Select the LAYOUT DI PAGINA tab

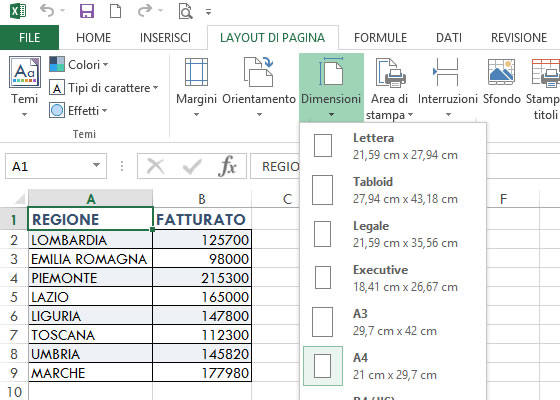click(272, 38)
